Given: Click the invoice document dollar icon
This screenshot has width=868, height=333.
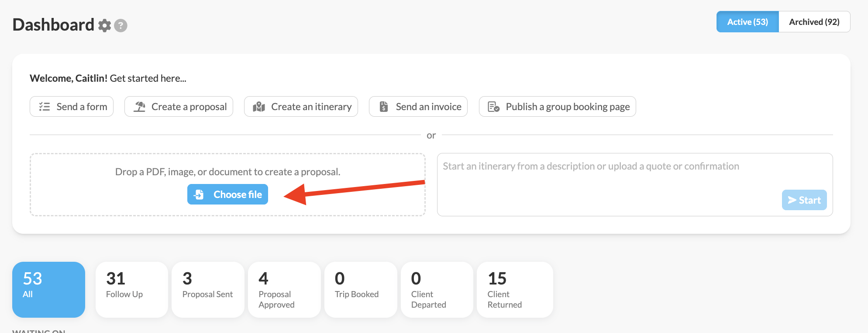Looking at the screenshot, I should click(384, 107).
